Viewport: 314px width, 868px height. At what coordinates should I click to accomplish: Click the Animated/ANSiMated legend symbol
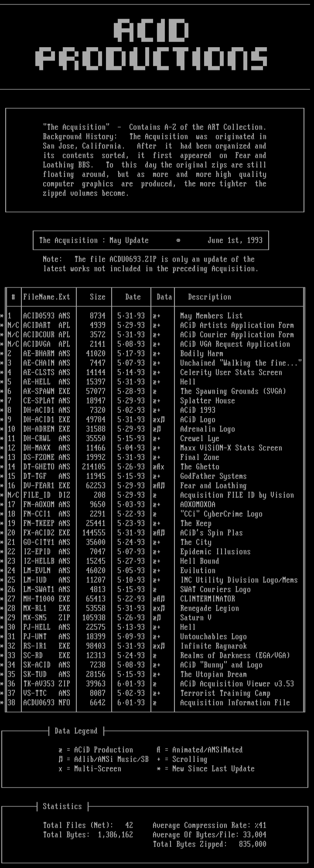click(159, 750)
